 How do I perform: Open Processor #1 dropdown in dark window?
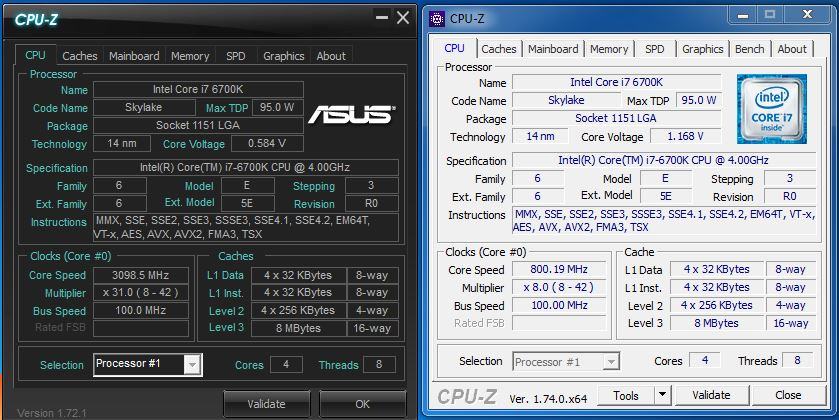(192, 365)
